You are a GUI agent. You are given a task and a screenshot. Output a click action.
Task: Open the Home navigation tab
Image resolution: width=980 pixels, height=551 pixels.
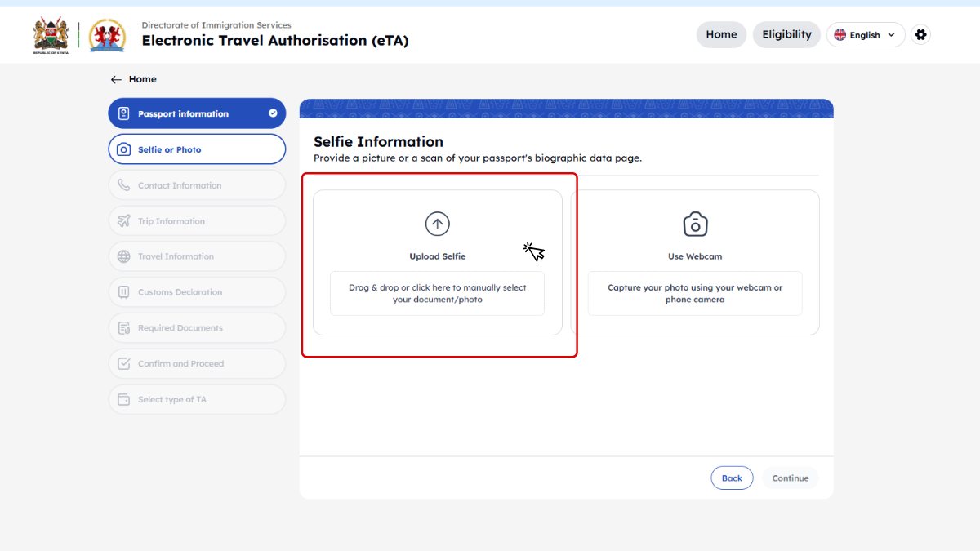click(721, 35)
